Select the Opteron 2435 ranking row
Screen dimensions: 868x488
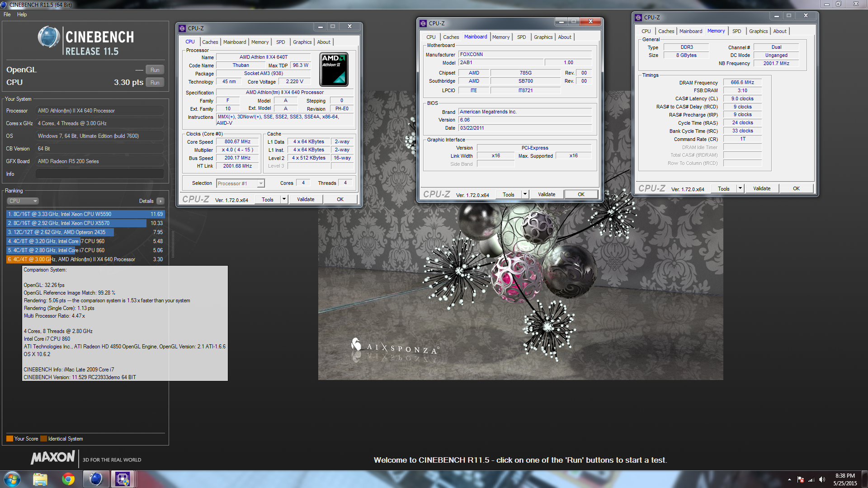point(85,232)
